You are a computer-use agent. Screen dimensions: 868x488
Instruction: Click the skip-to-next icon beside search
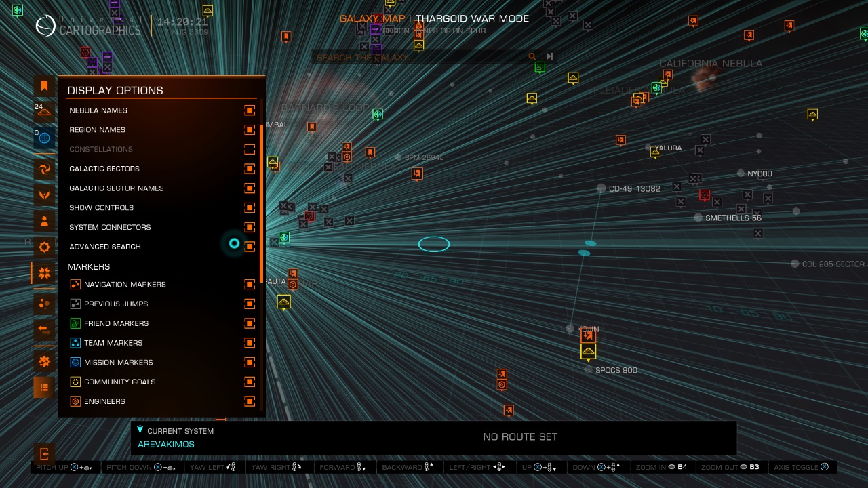(x=549, y=57)
